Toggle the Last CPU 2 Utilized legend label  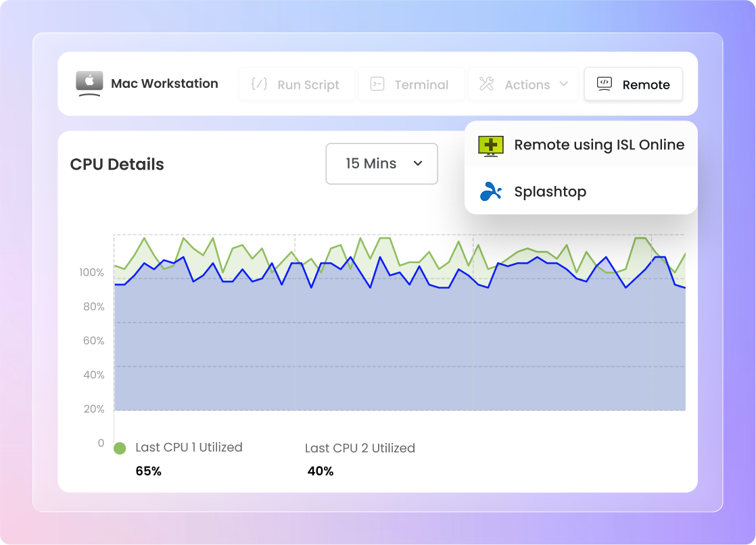pos(360,448)
